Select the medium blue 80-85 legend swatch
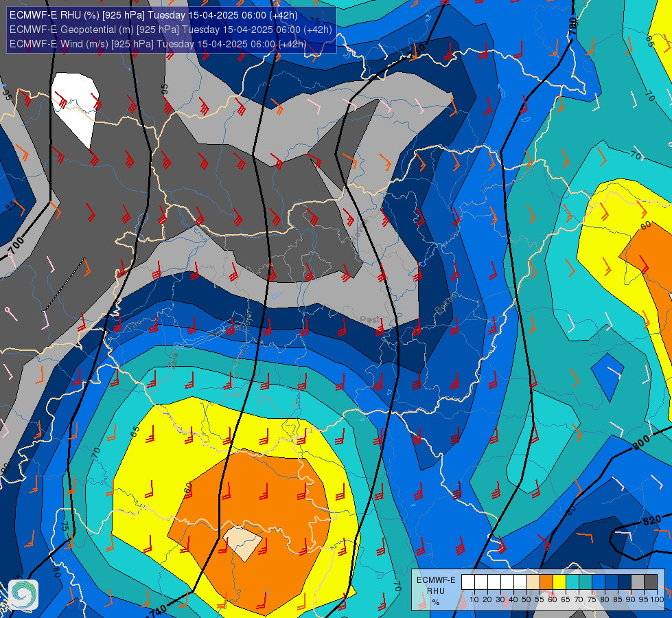 pyautogui.click(x=612, y=582)
